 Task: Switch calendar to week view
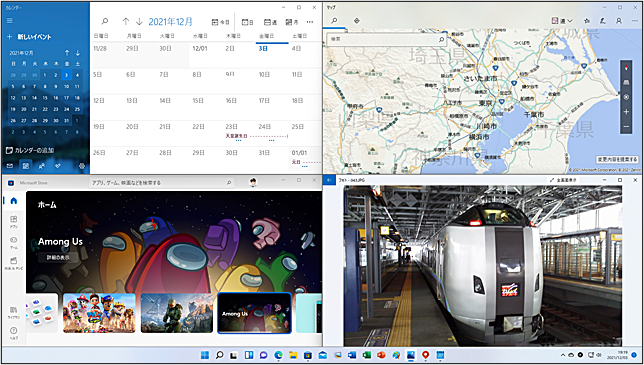click(x=270, y=22)
